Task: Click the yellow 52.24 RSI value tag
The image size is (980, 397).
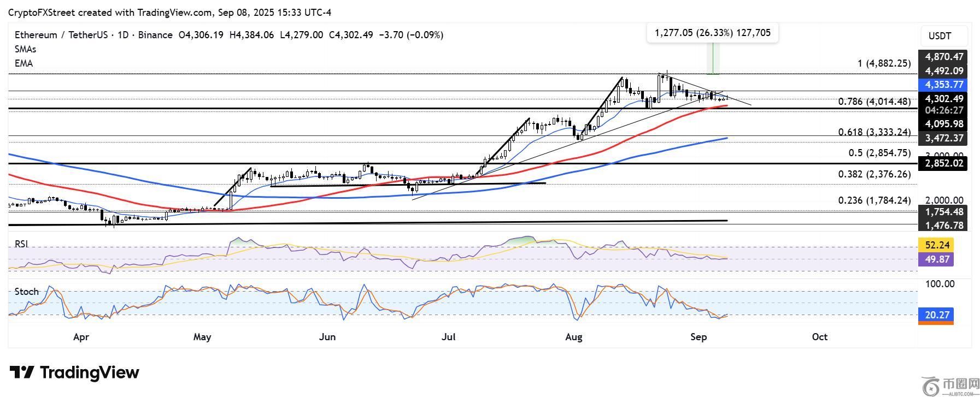Action: 936,245
